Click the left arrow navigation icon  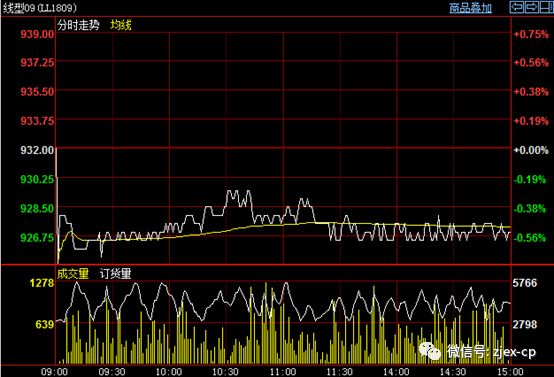(x=517, y=7)
